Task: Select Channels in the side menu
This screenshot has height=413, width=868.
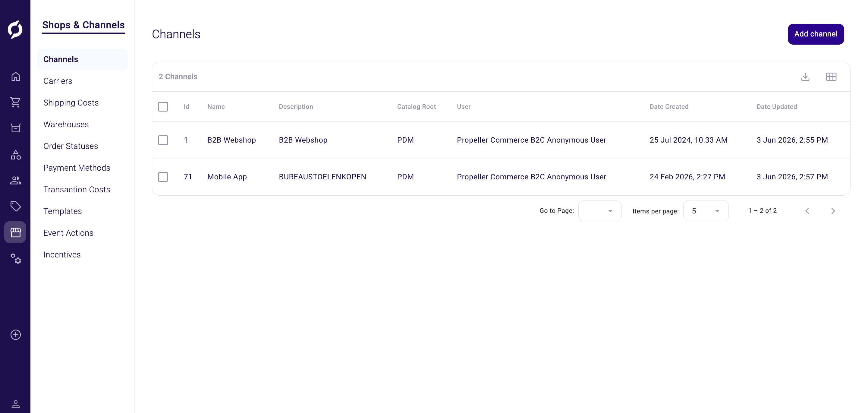Action: pos(82,59)
